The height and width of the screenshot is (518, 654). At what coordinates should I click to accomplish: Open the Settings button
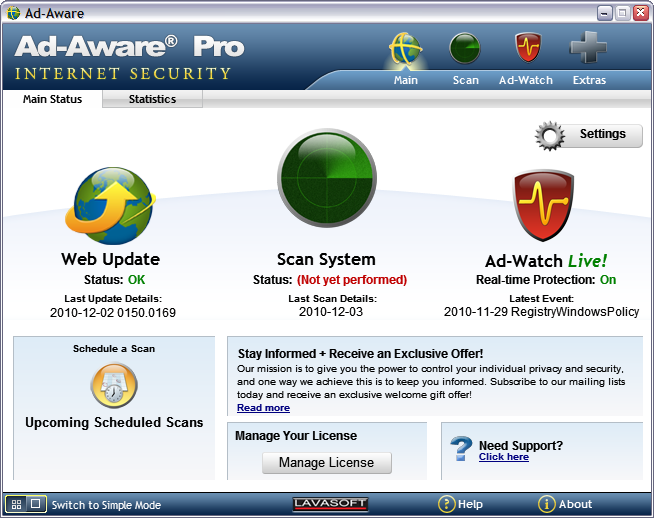pyautogui.click(x=589, y=136)
